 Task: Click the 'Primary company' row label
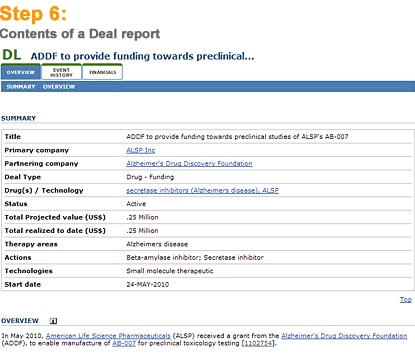click(37, 150)
